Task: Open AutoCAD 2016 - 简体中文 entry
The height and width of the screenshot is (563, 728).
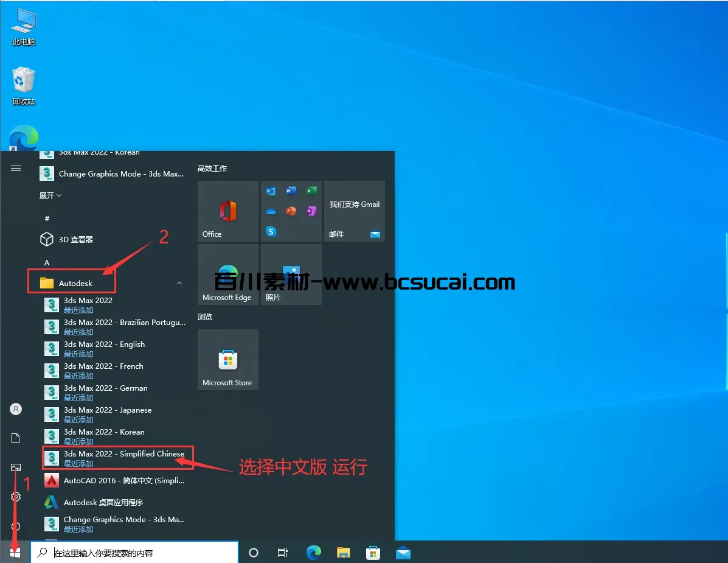Action: (115, 480)
